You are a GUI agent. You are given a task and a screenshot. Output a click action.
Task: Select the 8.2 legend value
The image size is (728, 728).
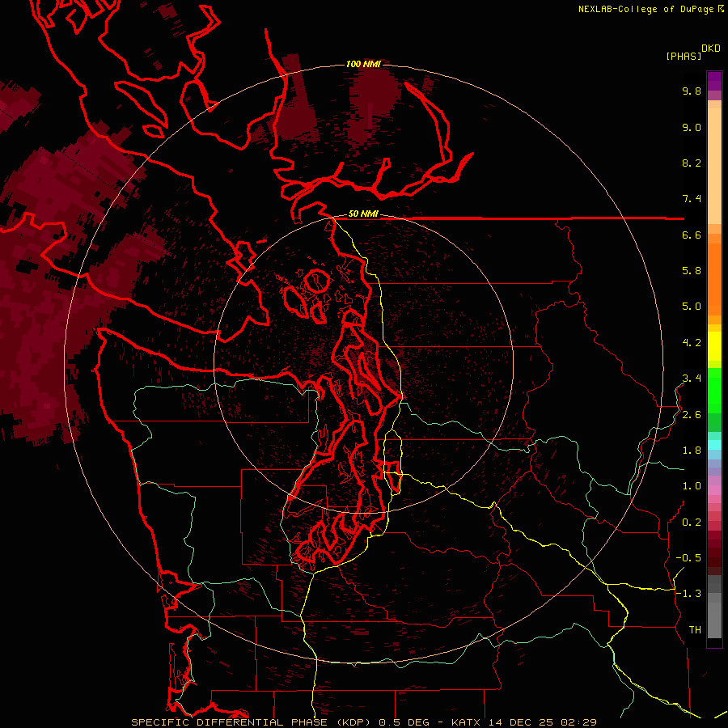point(692,163)
